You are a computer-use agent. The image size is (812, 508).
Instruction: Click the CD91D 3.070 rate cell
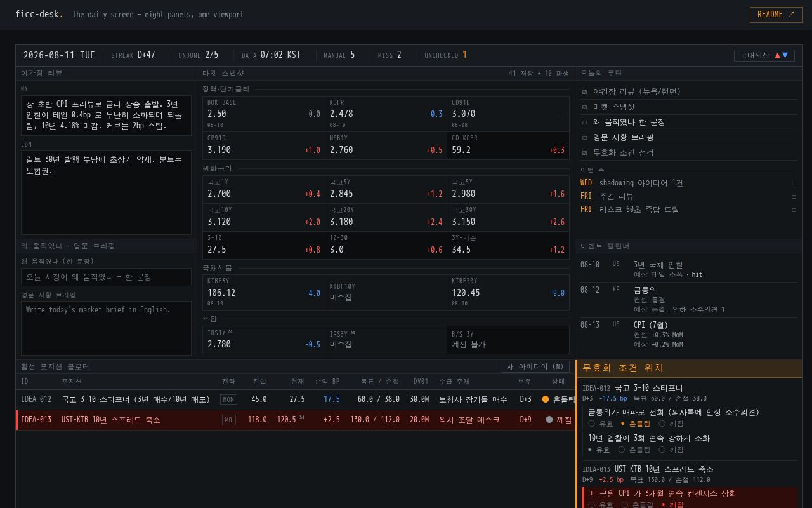(508, 114)
